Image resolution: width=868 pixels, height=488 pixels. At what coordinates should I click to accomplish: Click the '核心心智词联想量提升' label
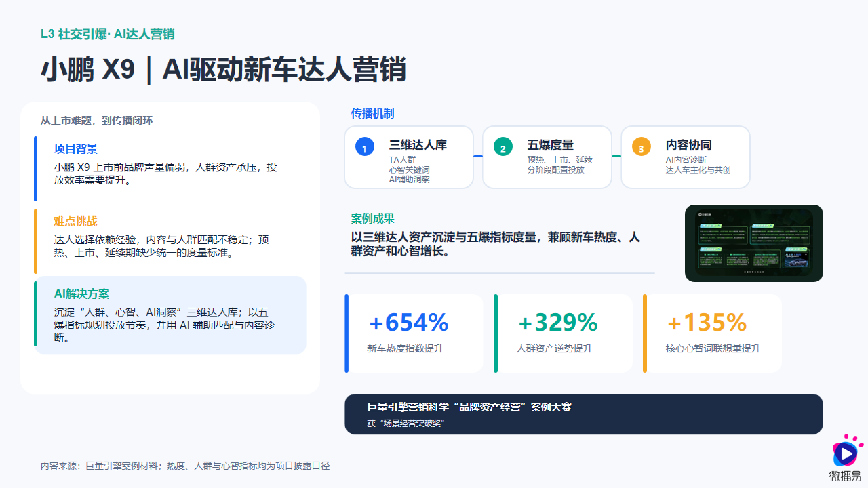tap(713, 348)
